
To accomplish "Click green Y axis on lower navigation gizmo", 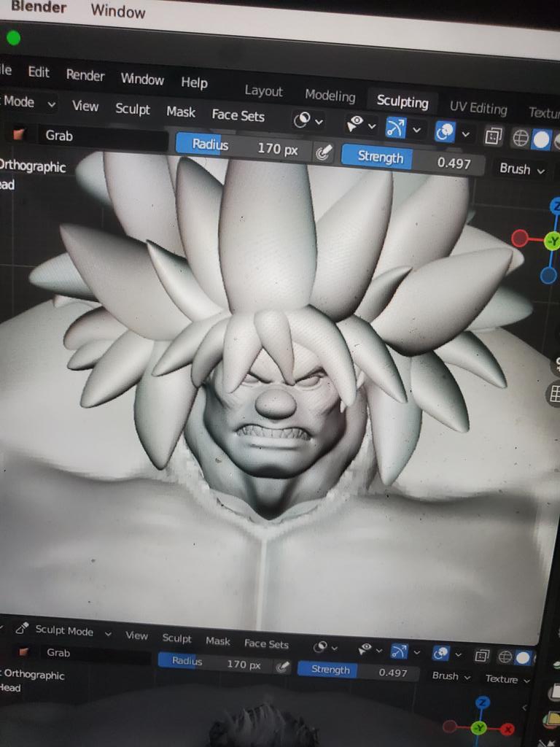I will click(479, 728).
